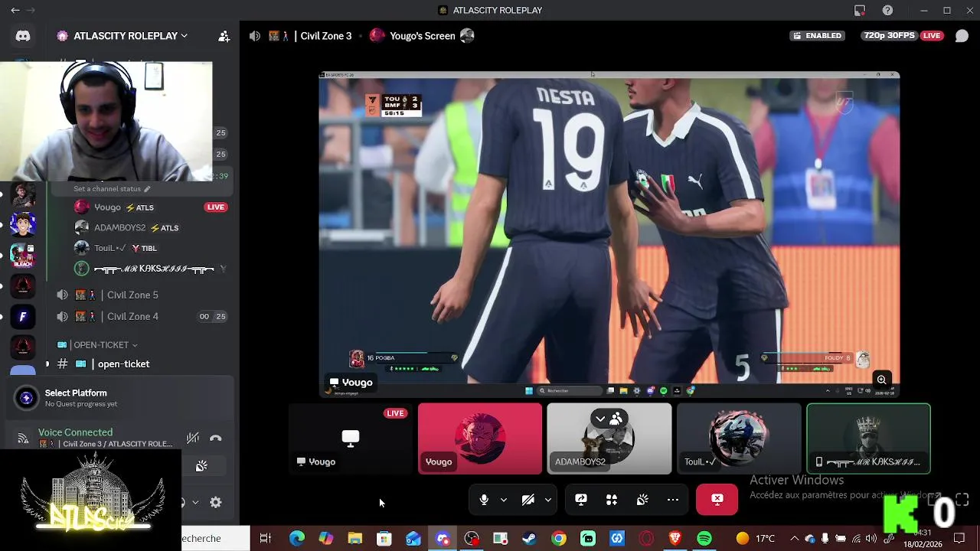The image size is (980, 551).
Task: Collapse the OPEN-TICKET category
Action: tap(98, 345)
